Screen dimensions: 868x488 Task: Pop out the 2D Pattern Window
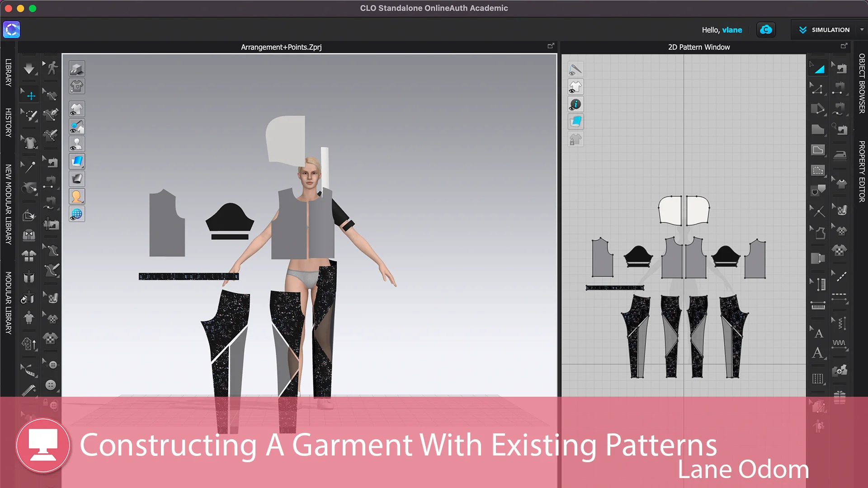coord(844,46)
